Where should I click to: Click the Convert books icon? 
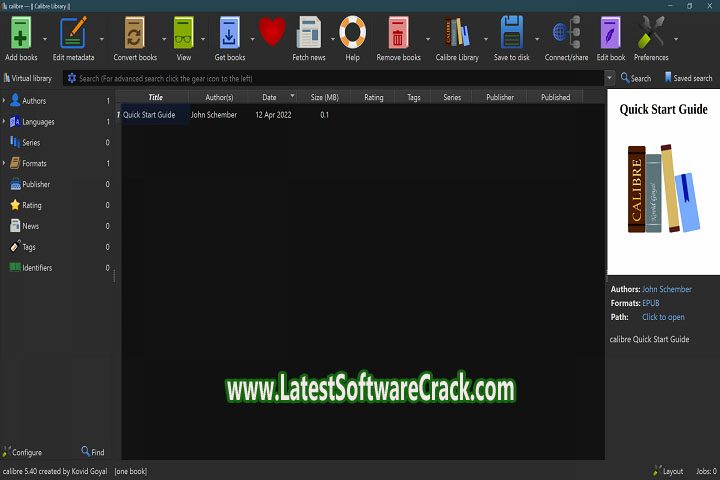134,33
